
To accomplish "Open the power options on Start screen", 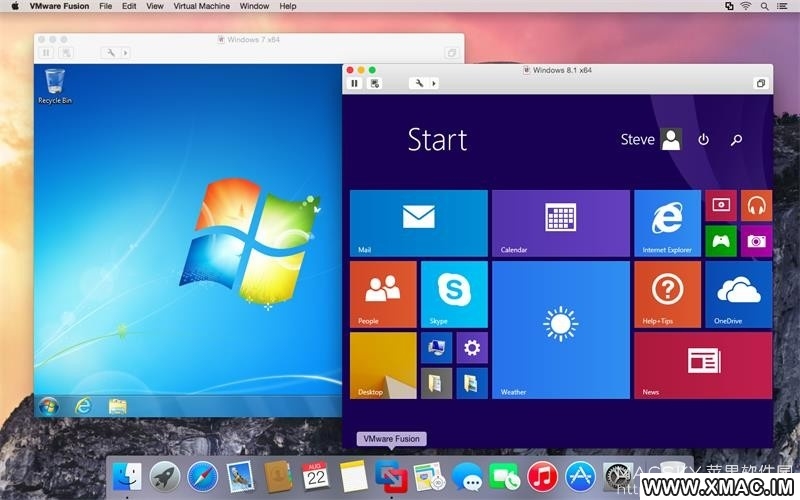I will tap(704, 139).
